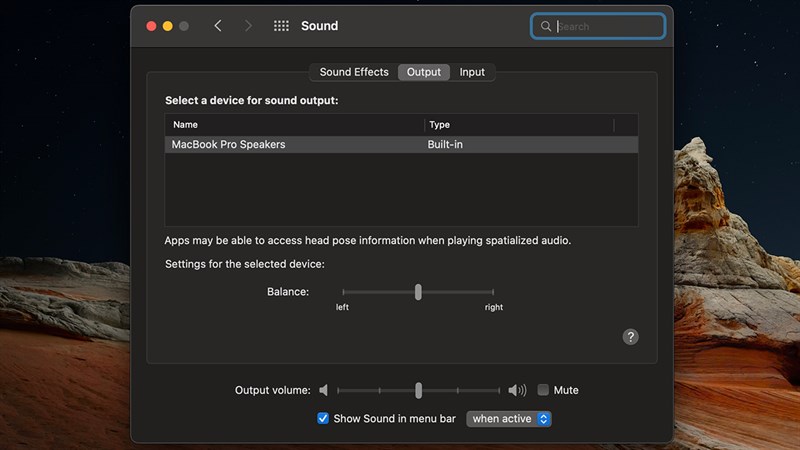Click the back navigation arrow

[218, 26]
